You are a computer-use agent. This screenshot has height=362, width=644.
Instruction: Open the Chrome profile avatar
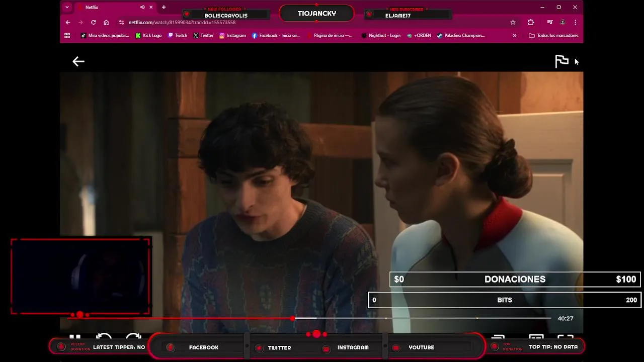(562, 23)
